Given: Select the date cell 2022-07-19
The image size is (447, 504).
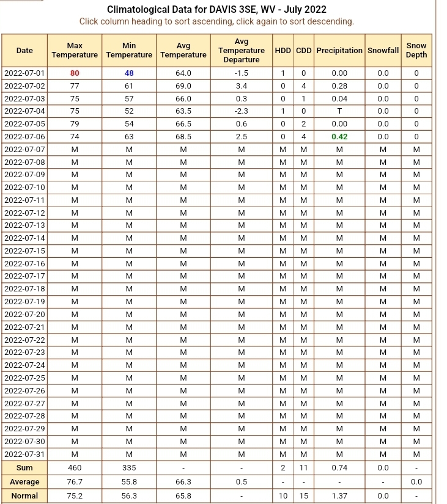Looking at the screenshot, I should [24, 302].
